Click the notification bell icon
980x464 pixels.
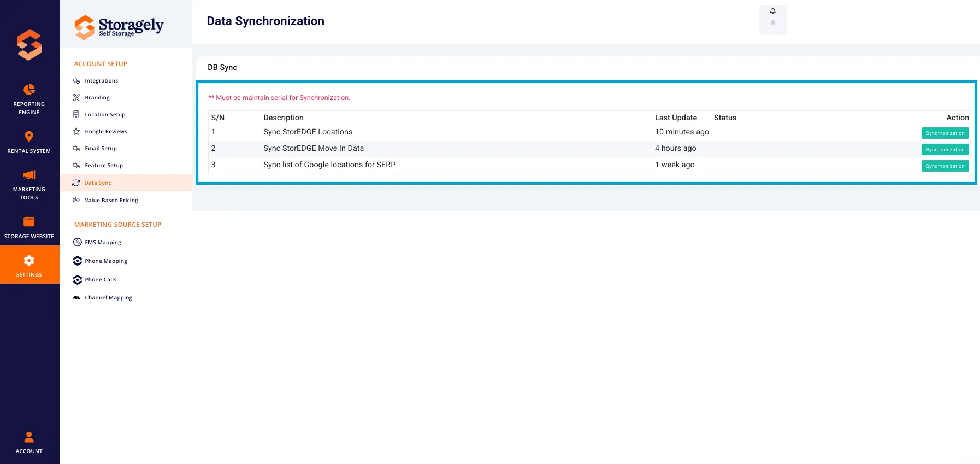coord(772,11)
